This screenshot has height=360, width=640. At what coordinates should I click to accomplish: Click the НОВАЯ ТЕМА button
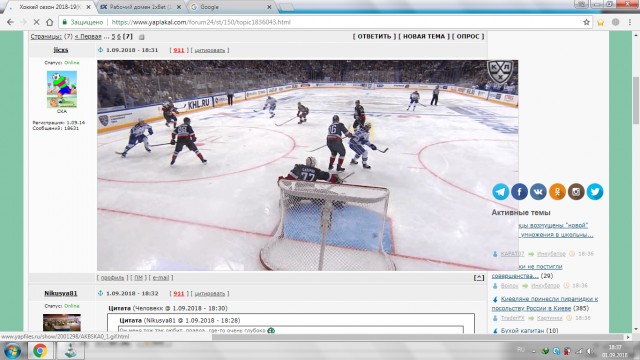point(424,36)
